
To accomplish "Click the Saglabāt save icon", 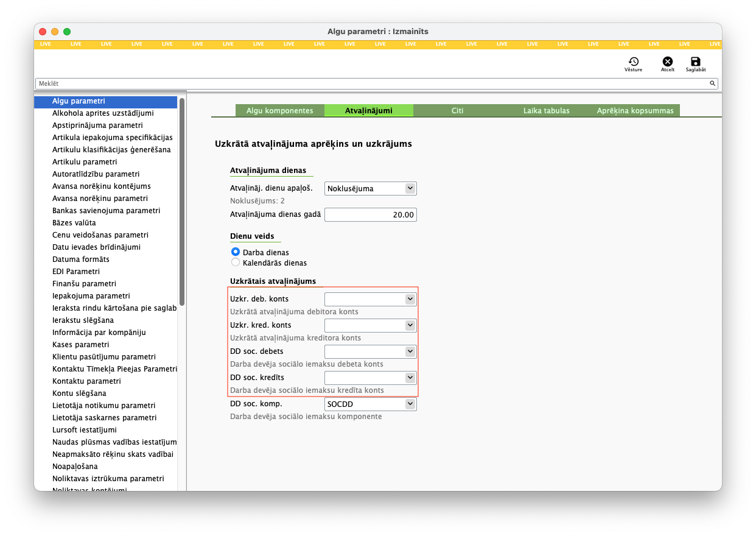I will (x=696, y=62).
